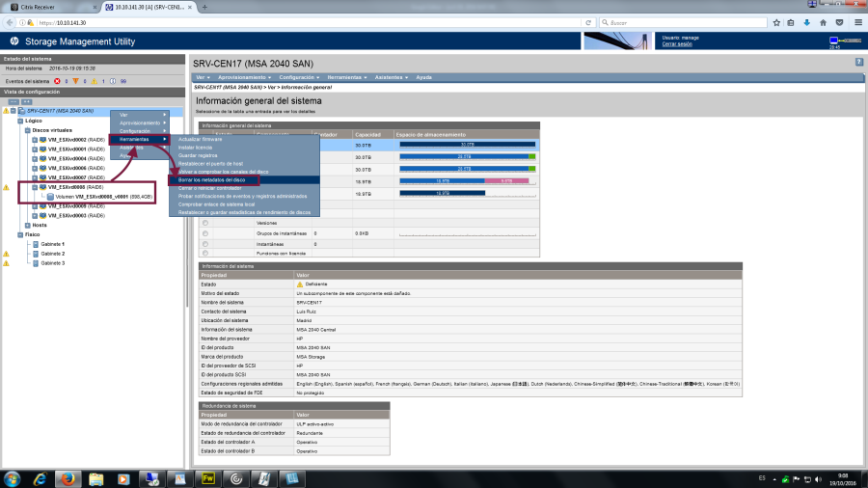Collapse the Discos virtuales tree node
The width and height of the screenshot is (868, 488).
pos(27,129)
